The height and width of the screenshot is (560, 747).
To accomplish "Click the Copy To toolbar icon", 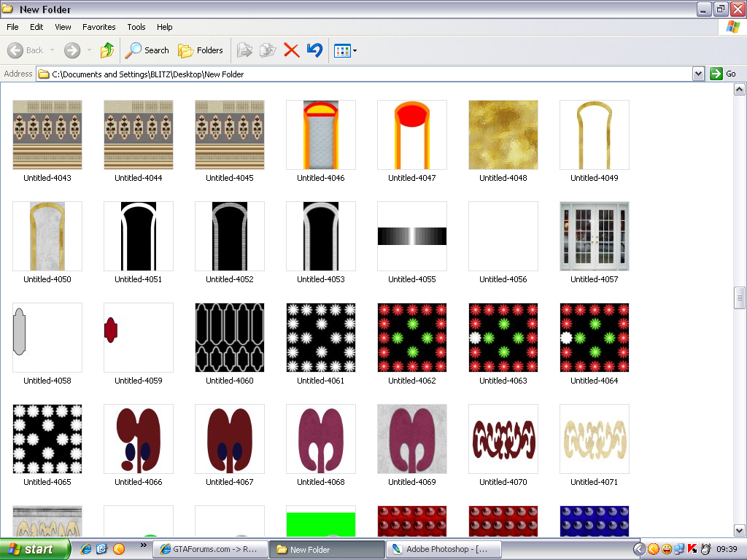I will [268, 50].
